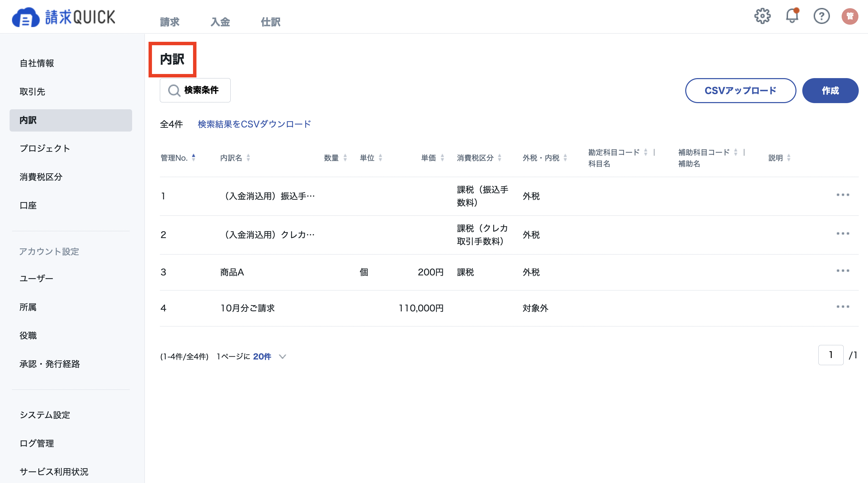The image size is (868, 483).
Task: Click (入金消込用)クレカ… row name
Action: (267, 235)
